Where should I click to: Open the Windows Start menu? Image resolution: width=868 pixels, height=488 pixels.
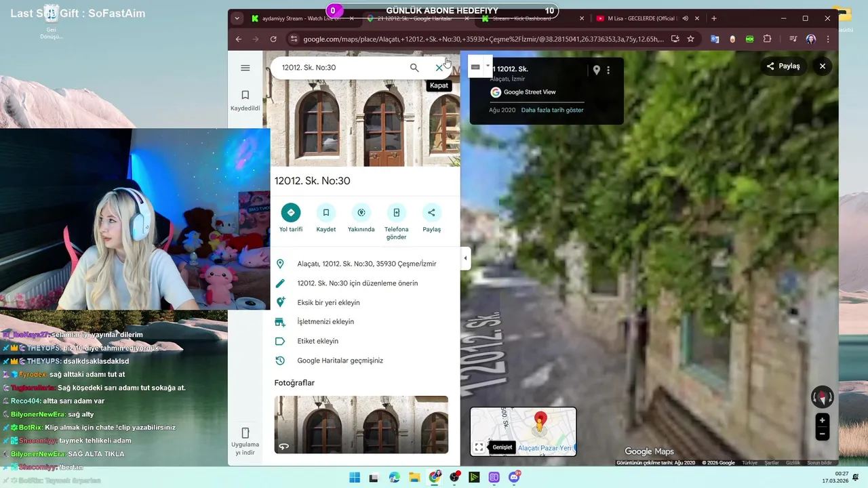tap(355, 477)
